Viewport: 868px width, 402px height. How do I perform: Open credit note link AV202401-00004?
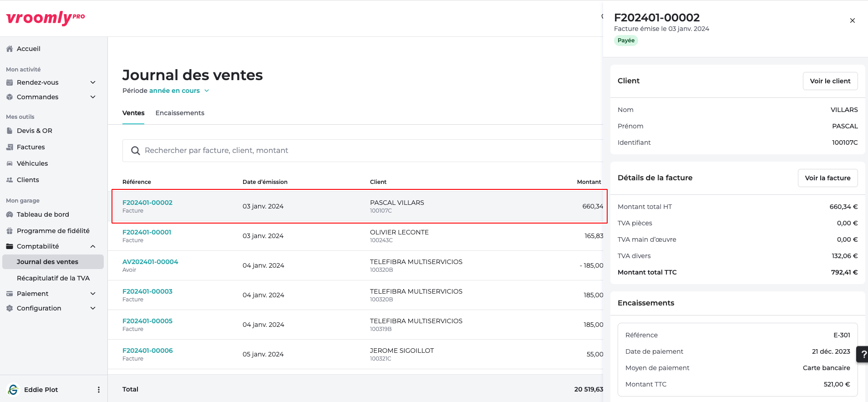pyautogui.click(x=150, y=262)
